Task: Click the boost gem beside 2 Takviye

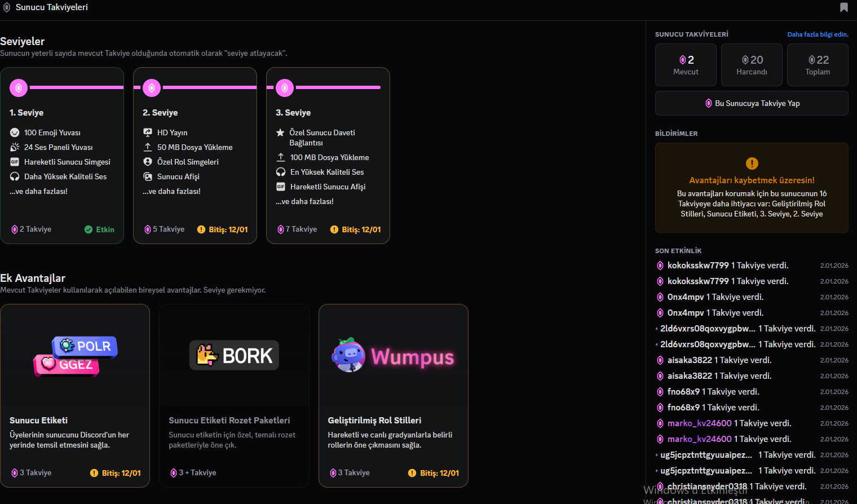Action: (x=15, y=229)
